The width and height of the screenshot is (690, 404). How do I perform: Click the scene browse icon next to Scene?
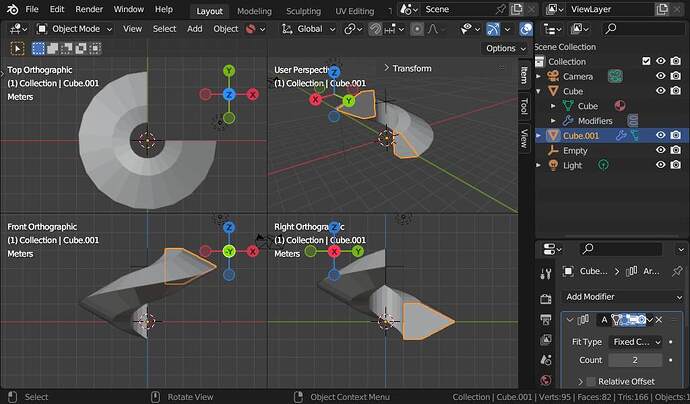pyautogui.click(x=408, y=9)
